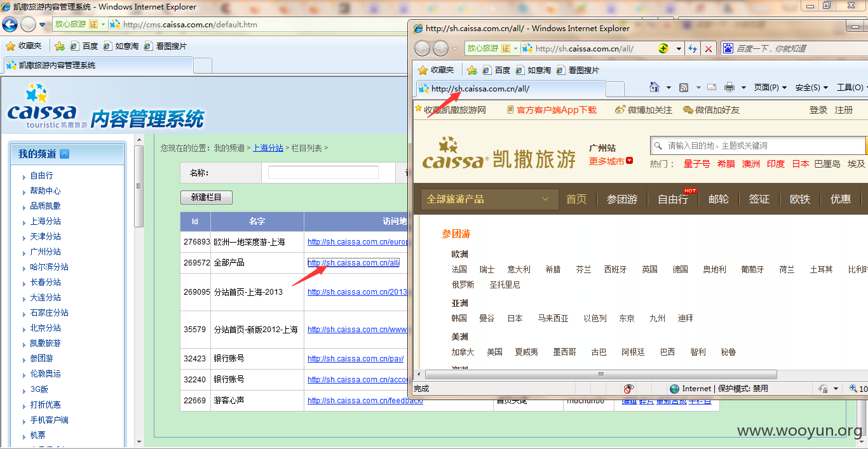The height and width of the screenshot is (449, 868).
Task: Open the 工具(O) menu
Action: (x=851, y=88)
